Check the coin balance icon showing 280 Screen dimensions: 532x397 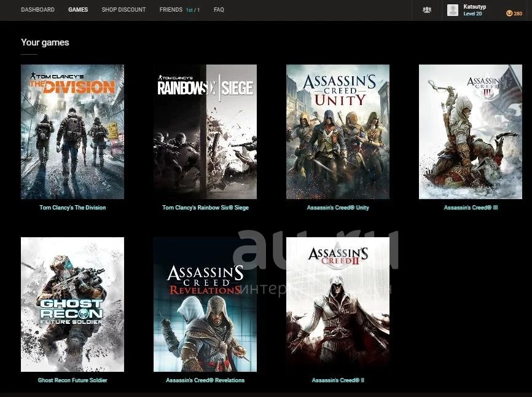click(x=509, y=14)
